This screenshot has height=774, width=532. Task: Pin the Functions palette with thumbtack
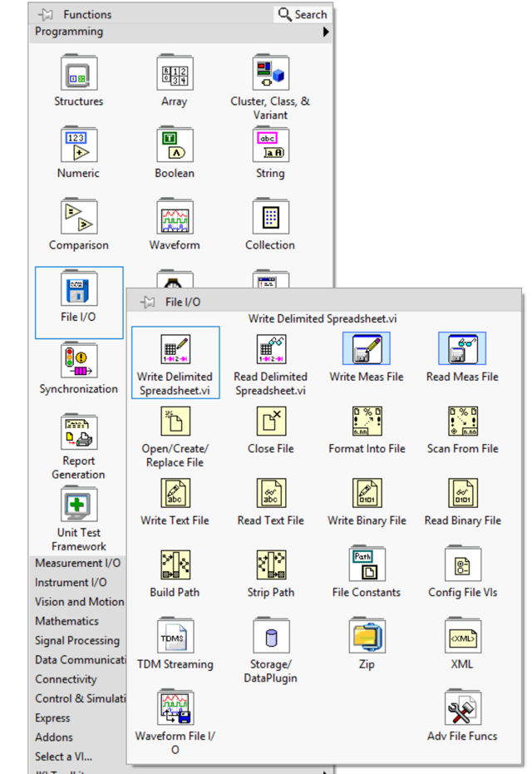[x=47, y=14]
